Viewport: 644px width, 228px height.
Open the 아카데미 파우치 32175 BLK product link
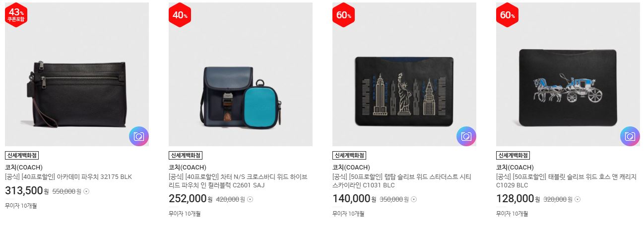click(68, 177)
